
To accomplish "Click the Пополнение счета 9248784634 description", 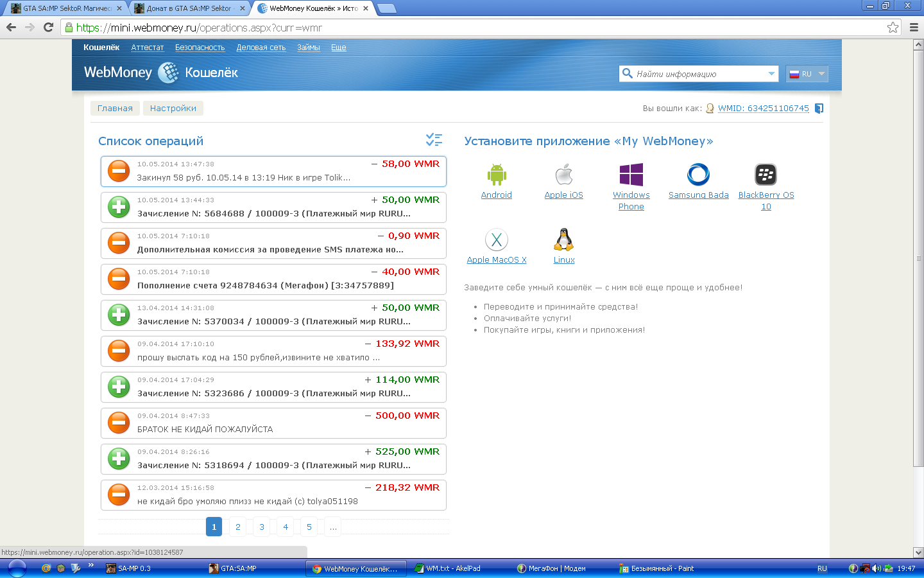I will 266,285.
